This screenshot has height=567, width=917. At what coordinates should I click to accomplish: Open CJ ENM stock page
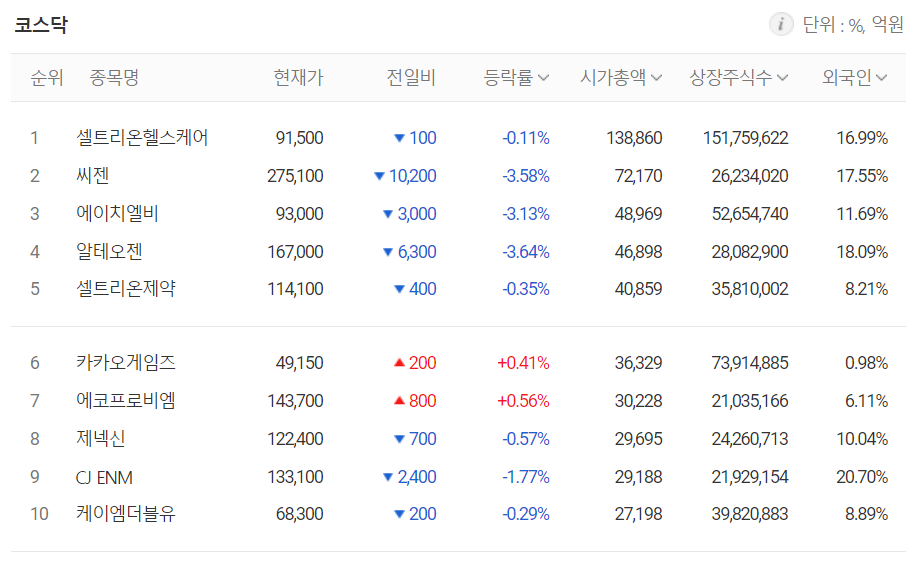point(104,478)
